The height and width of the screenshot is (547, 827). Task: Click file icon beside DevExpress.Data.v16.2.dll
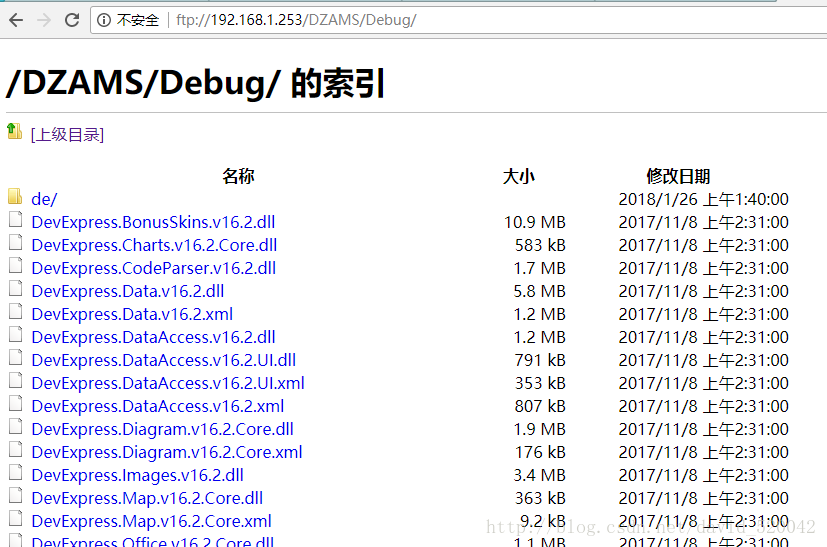15,289
